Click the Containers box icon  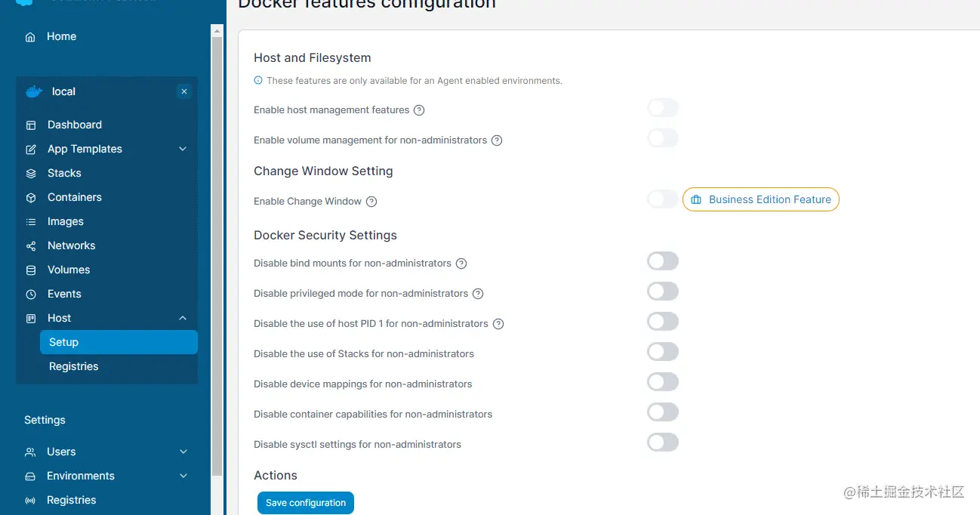pyautogui.click(x=31, y=198)
